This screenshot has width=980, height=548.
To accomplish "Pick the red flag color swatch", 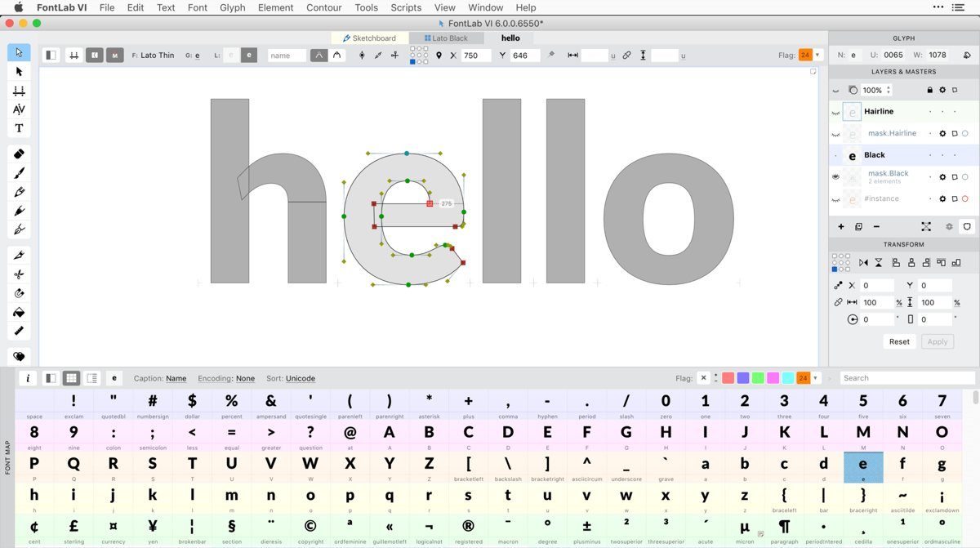I will (728, 378).
